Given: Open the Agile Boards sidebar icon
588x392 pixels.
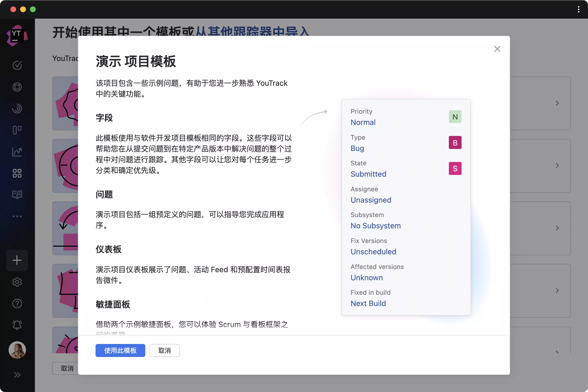Looking at the screenshot, I should point(17,130).
